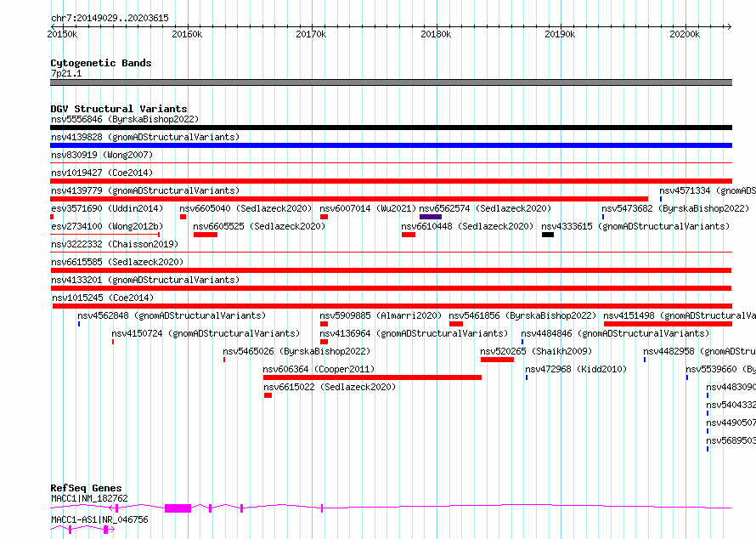
Task: Click the 20200k ruler position
Action: coord(685,34)
